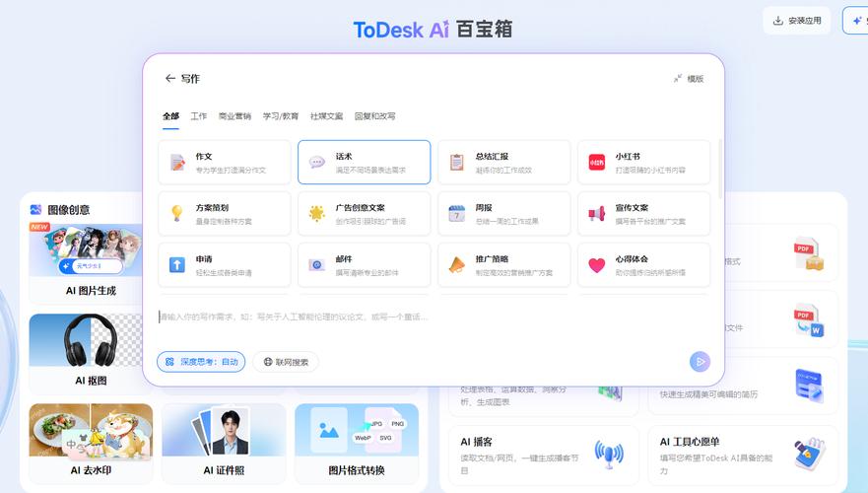Click the PDF to Word icon behind dialog
The height and width of the screenshot is (493, 868).
[x=809, y=319]
